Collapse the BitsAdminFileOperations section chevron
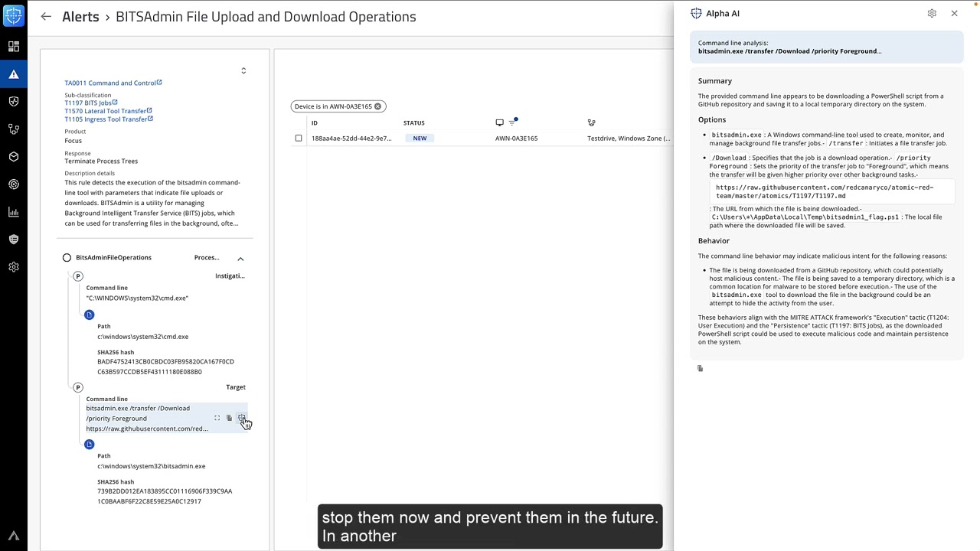The image size is (980, 551). 240,259
